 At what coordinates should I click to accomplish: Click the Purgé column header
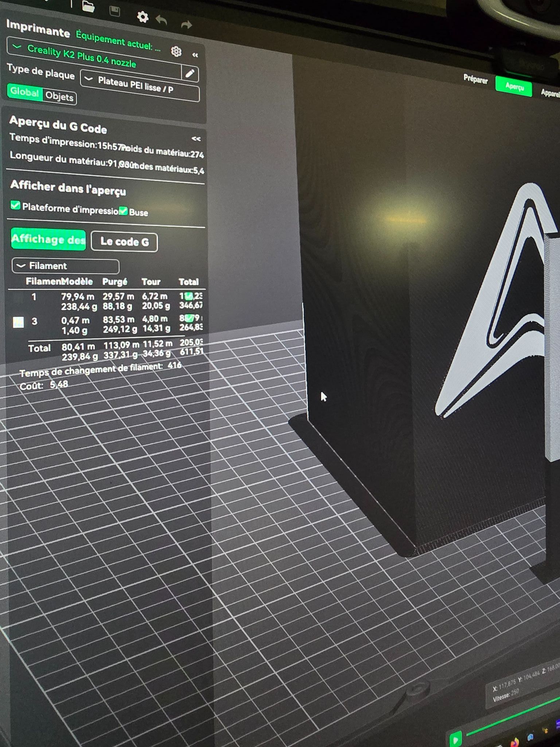tap(115, 282)
